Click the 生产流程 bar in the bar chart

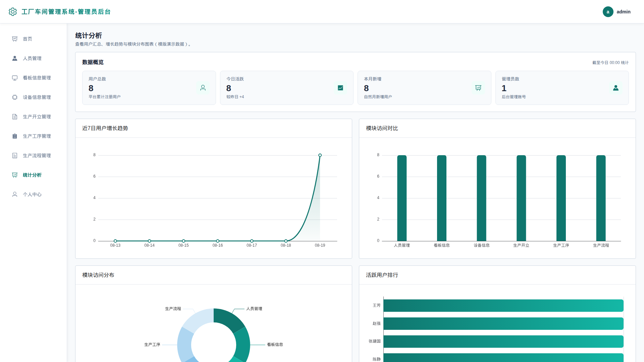(601, 198)
